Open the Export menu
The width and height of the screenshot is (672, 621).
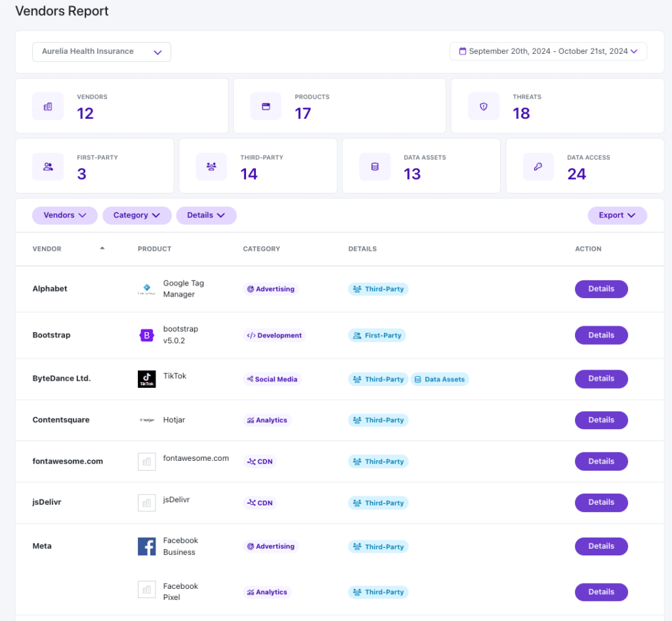coord(617,215)
